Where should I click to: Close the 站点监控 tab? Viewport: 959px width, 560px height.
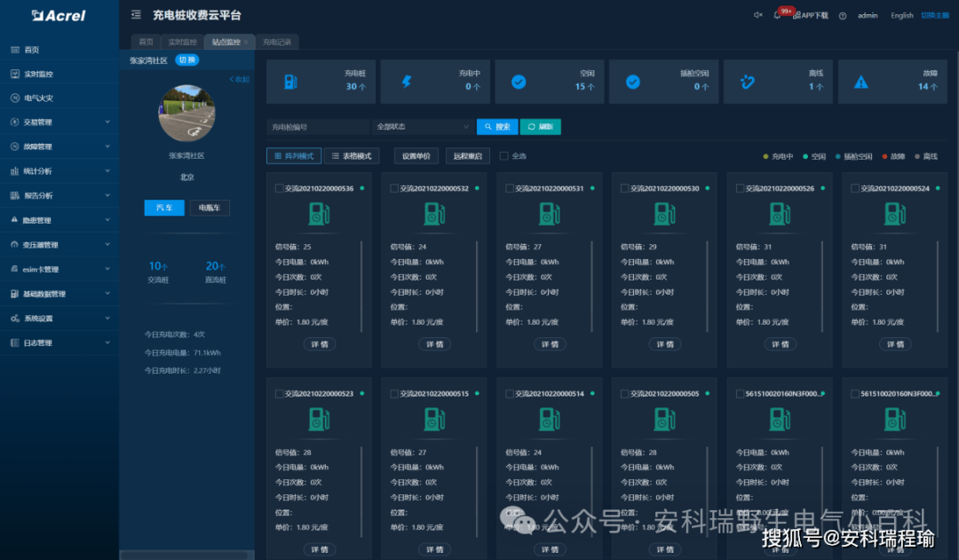pos(246,43)
